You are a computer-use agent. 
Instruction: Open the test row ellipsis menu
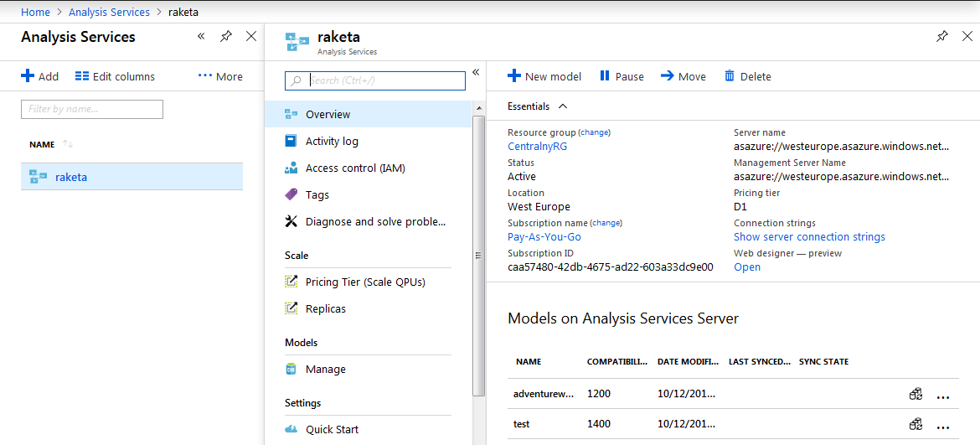tap(943, 427)
